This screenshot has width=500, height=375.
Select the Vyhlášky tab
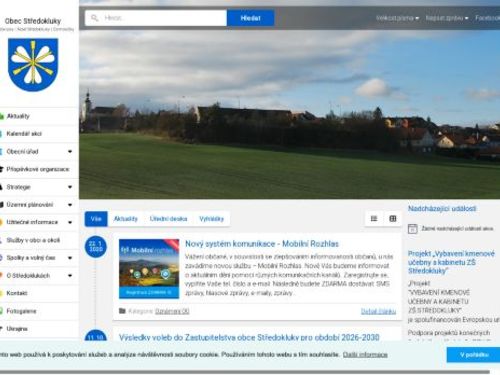point(211,219)
